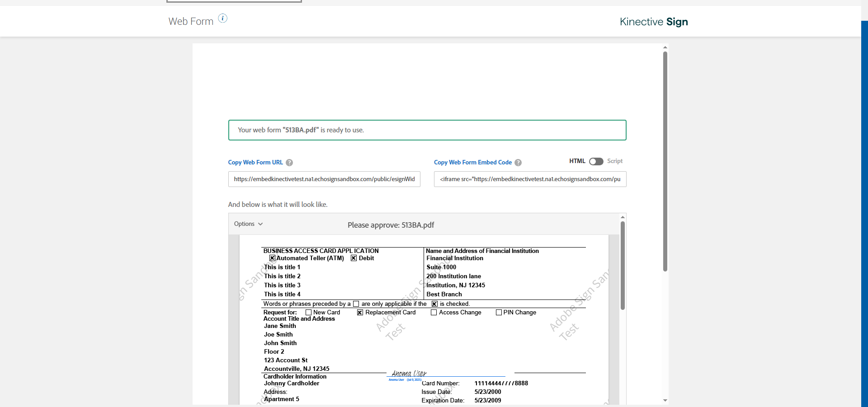Viewport: 868px width, 407px height.
Task: Click the web form ready notification message
Action: [x=427, y=130]
